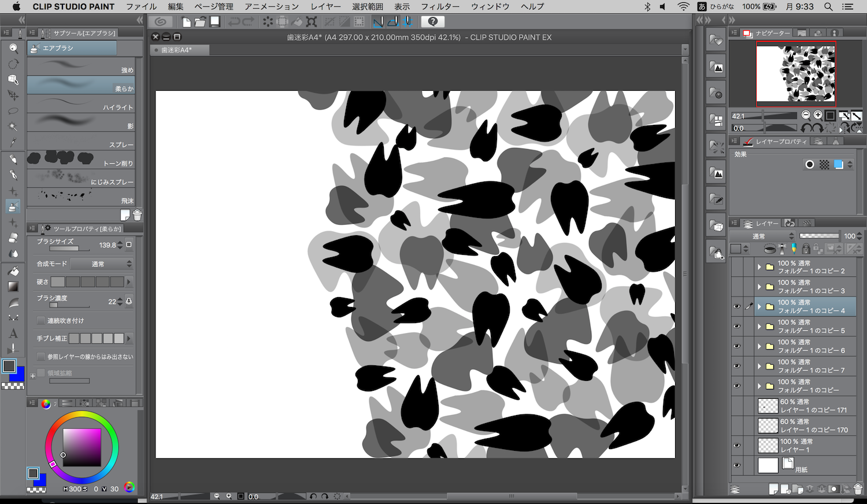The height and width of the screenshot is (504, 867).
Task: Open the ファイル menu
Action: coord(142,6)
